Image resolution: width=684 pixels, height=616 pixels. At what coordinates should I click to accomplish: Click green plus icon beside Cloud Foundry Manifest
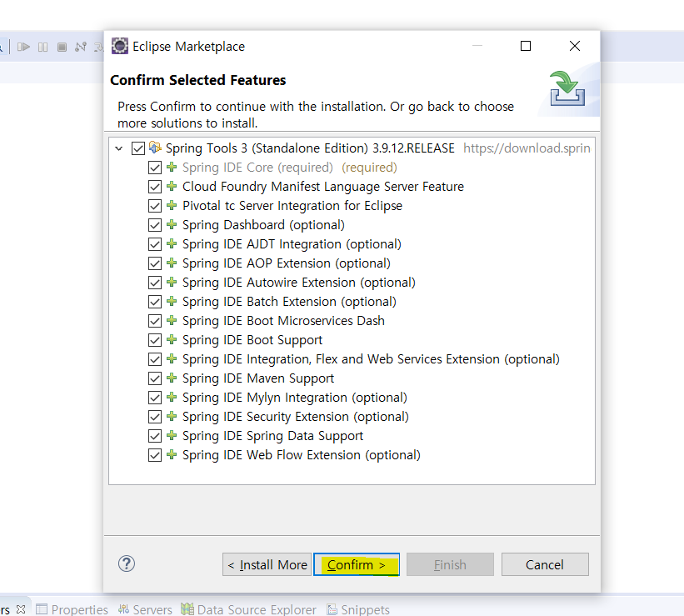click(172, 186)
